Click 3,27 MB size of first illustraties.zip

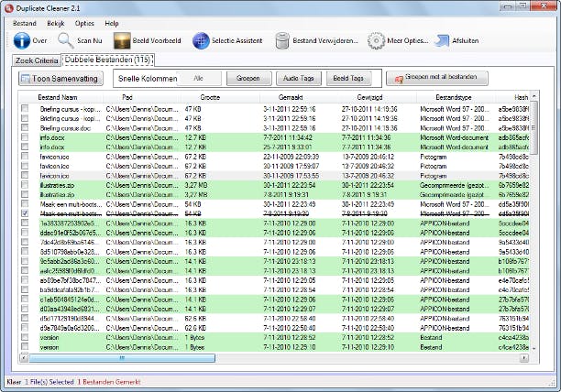coord(196,185)
